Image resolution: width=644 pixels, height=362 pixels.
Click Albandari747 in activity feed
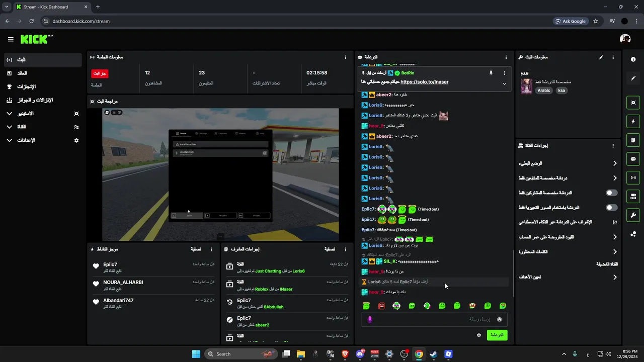pyautogui.click(x=118, y=301)
